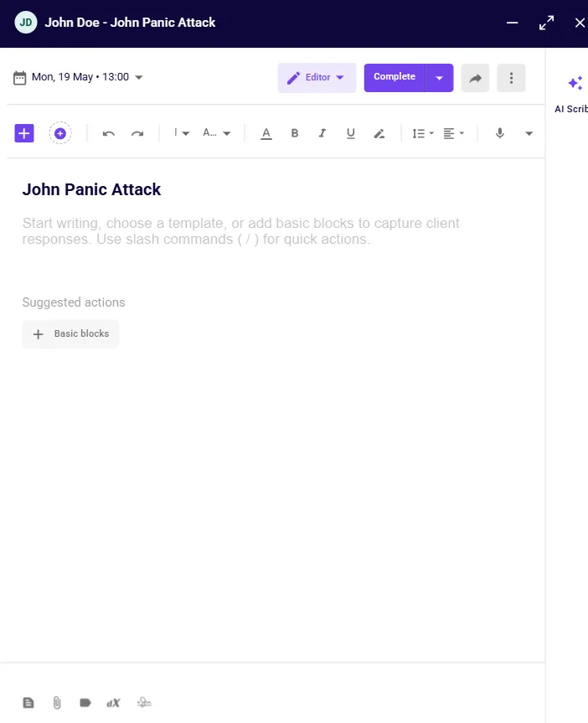
Task: Click the tag label icon
Action: [85, 703]
